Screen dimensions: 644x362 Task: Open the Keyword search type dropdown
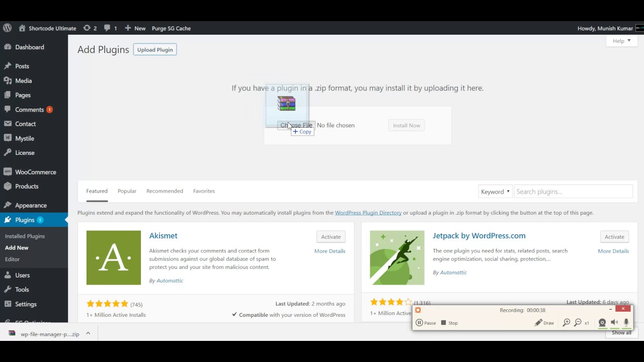click(x=495, y=192)
